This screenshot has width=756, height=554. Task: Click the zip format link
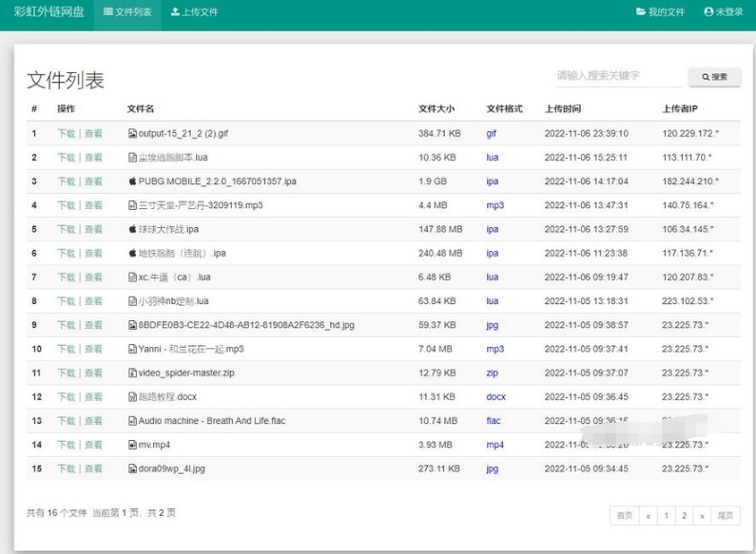pos(492,373)
